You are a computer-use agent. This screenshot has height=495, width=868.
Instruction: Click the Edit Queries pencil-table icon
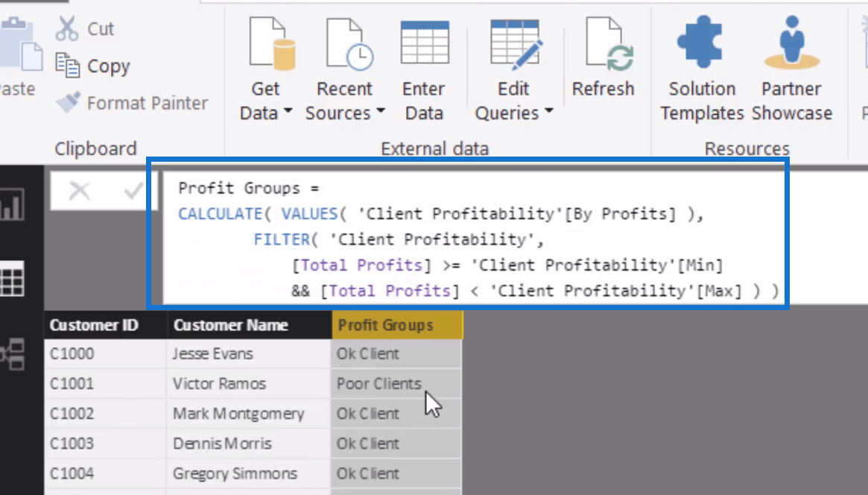click(516, 44)
